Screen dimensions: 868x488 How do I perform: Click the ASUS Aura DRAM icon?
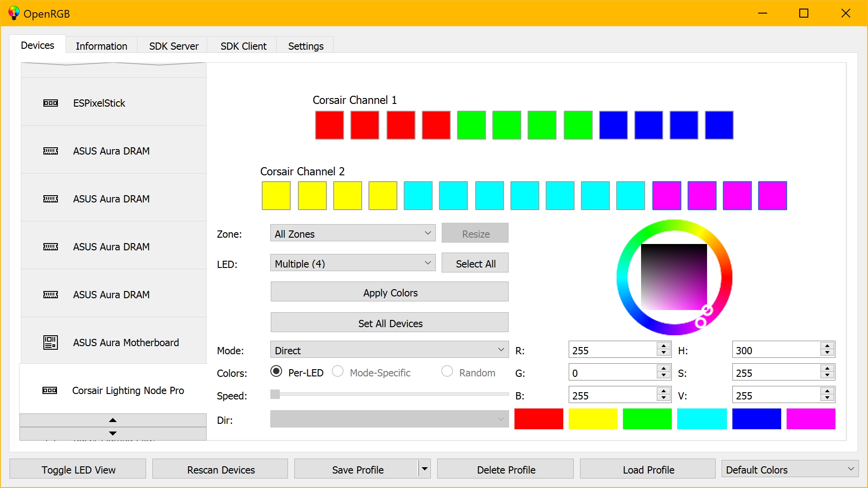click(51, 151)
